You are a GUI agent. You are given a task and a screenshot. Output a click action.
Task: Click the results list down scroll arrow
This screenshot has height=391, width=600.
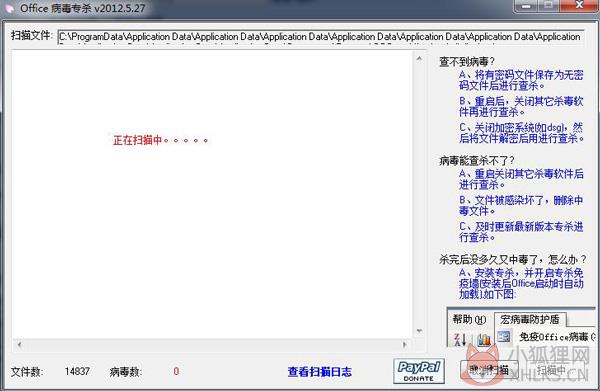tap(419, 331)
